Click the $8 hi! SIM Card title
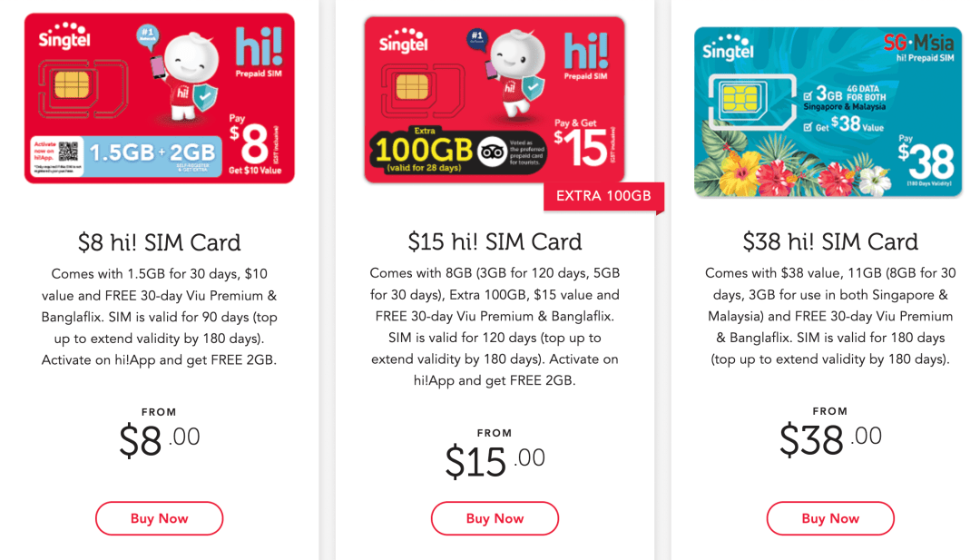The width and height of the screenshot is (980, 560). pos(160,242)
